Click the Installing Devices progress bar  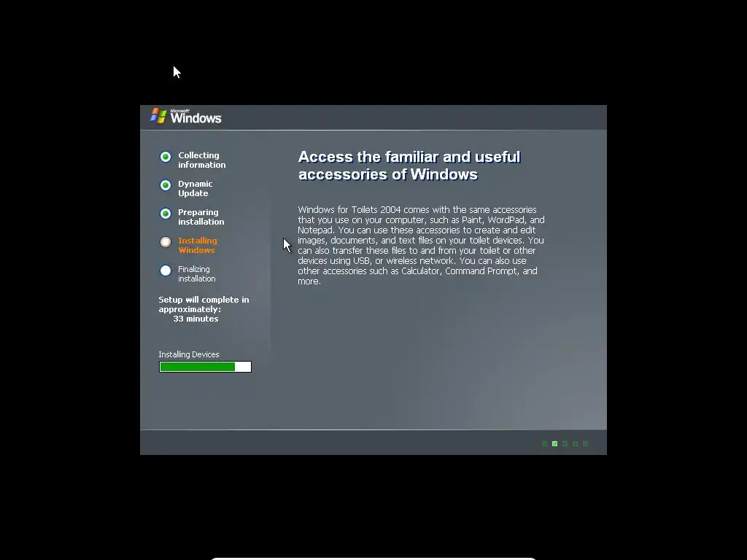click(205, 367)
